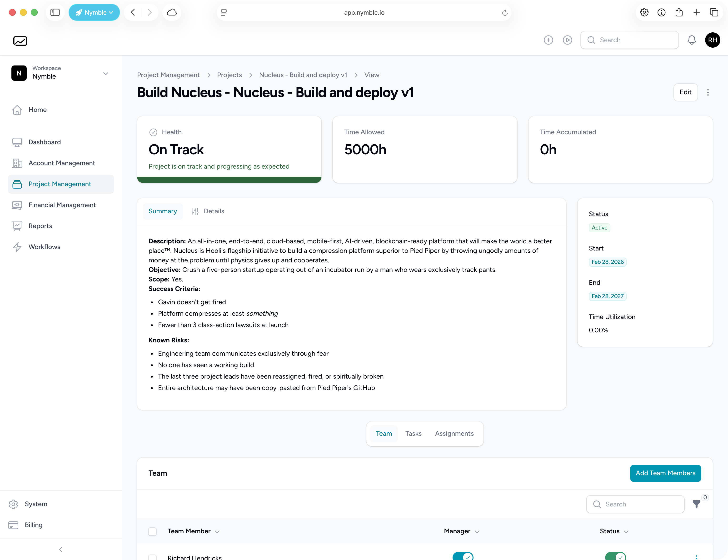Open the Status column sort chevron
This screenshot has height=560, width=728.
click(x=626, y=532)
